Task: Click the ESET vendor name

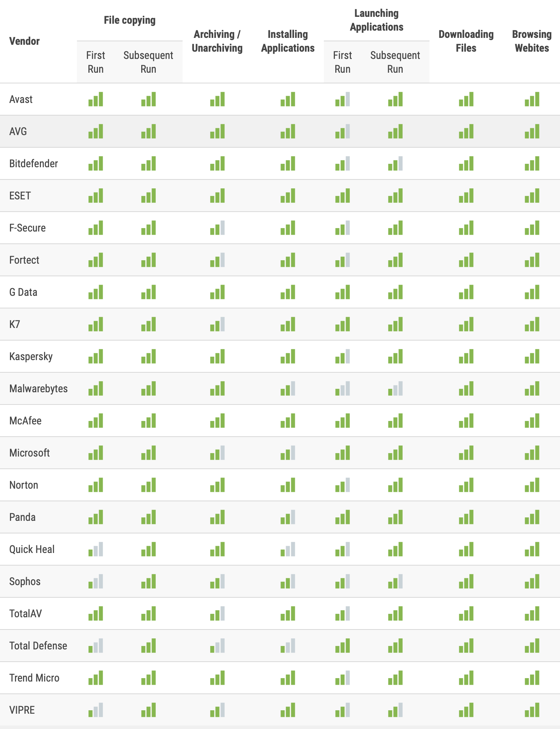Action: (x=20, y=196)
